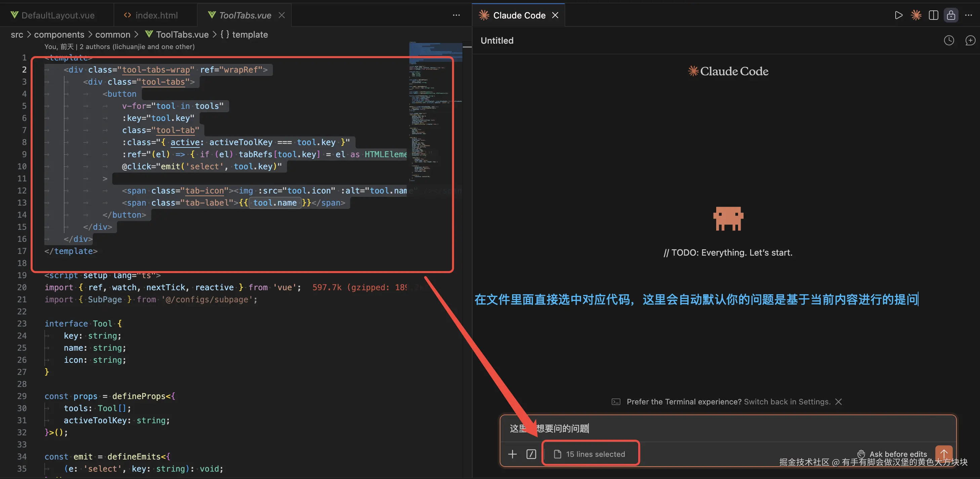Click the 'activeToolKey: string;' line

[x=116, y=420]
